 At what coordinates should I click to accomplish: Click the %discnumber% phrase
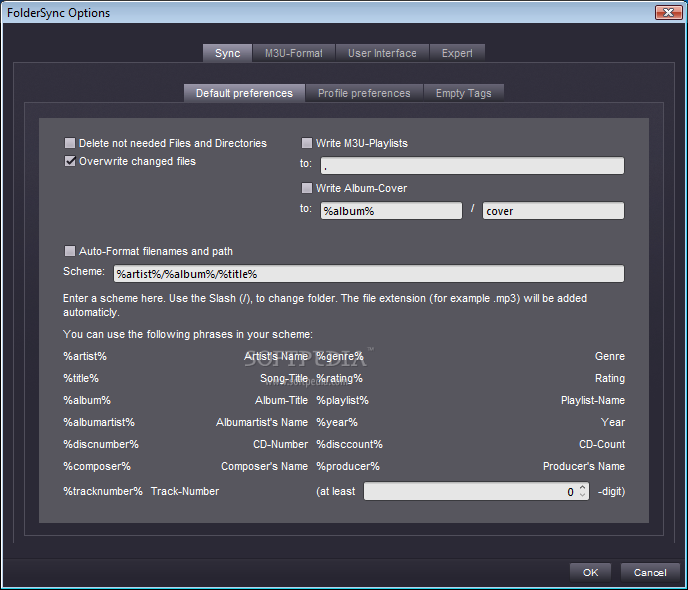tap(101, 444)
